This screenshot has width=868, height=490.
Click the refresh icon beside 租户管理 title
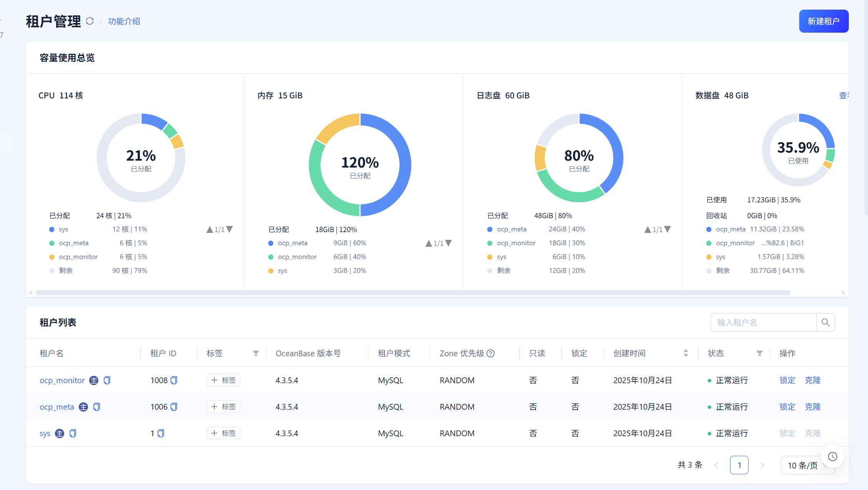[90, 21]
